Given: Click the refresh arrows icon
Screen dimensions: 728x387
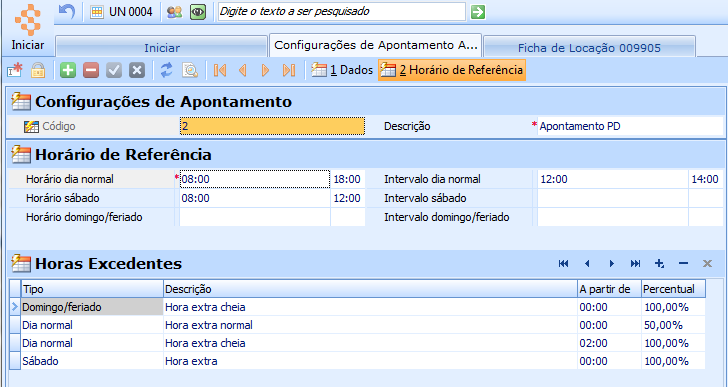Looking at the screenshot, I should tap(166, 70).
